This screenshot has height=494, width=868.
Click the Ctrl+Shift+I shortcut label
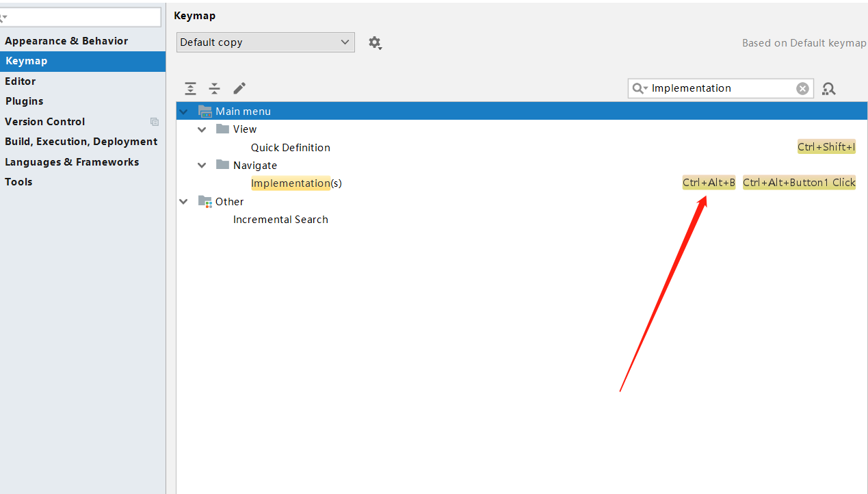coord(826,147)
